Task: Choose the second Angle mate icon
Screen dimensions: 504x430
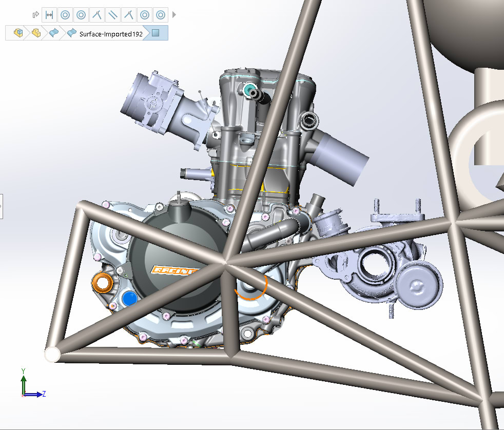Action: (x=129, y=15)
